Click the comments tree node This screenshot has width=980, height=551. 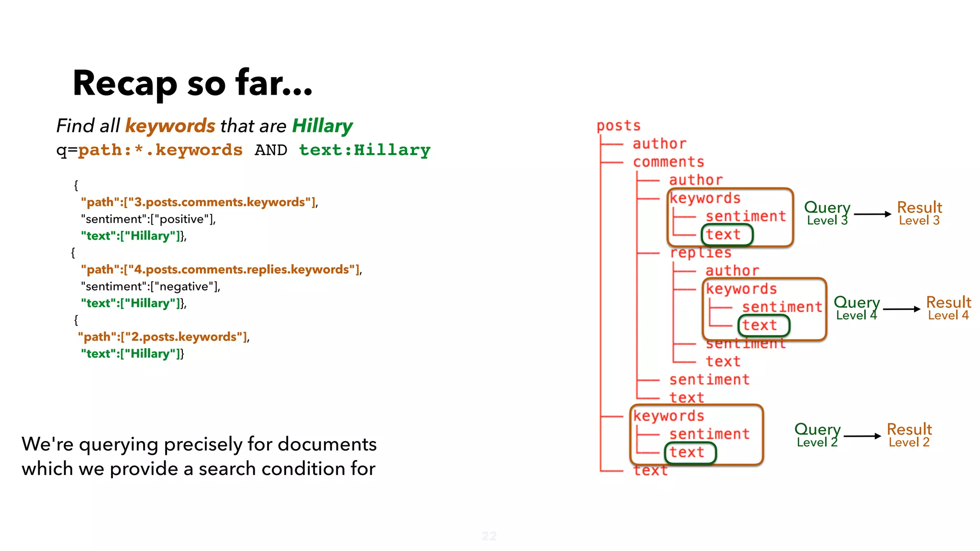[x=668, y=162]
